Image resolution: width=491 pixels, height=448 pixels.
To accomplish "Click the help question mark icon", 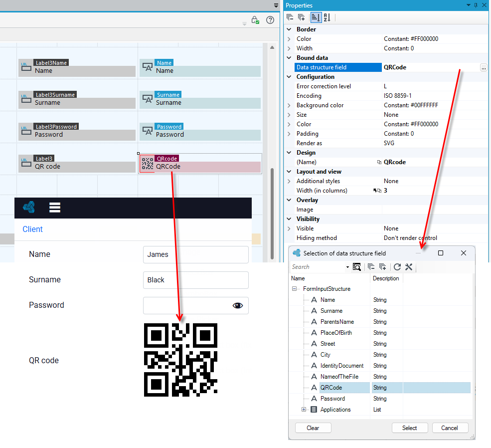I will point(270,20).
